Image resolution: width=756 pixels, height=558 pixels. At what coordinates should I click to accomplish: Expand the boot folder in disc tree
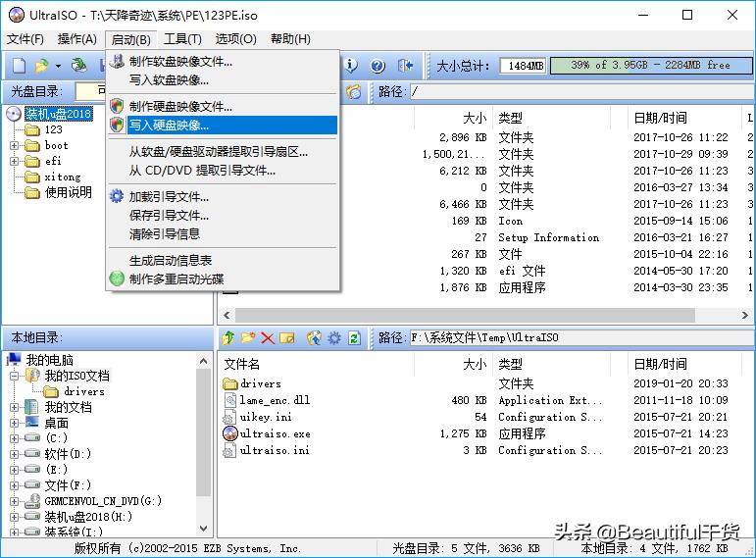(x=15, y=145)
